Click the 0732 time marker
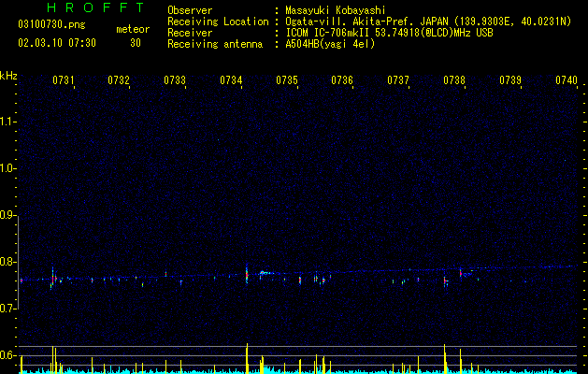 119,79
